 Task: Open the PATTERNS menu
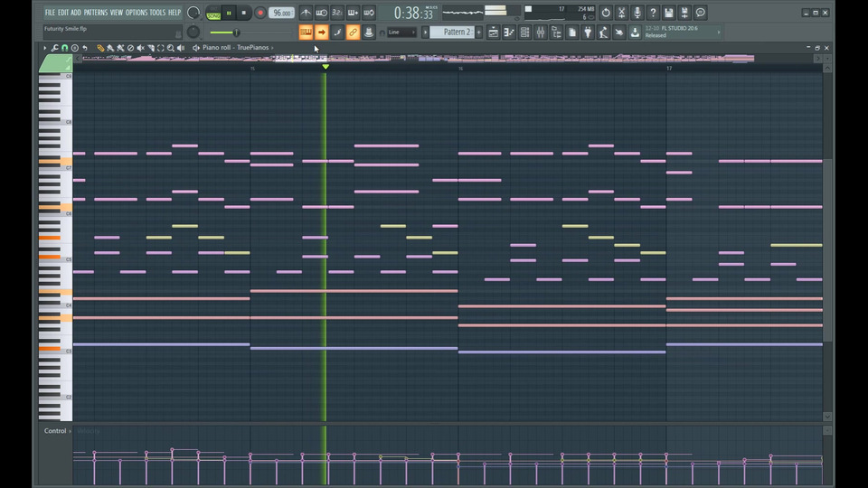click(96, 13)
